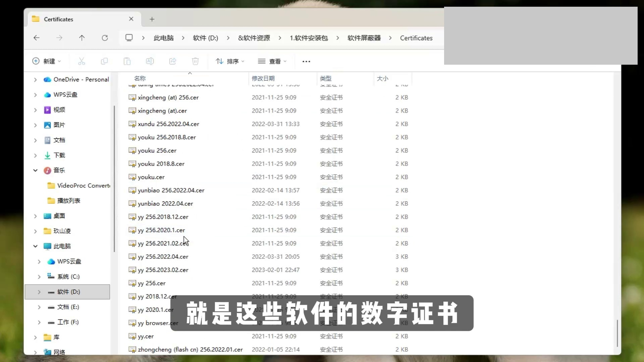Click the Copy icon in toolbar
The image size is (644, 362).
[104, 61]
